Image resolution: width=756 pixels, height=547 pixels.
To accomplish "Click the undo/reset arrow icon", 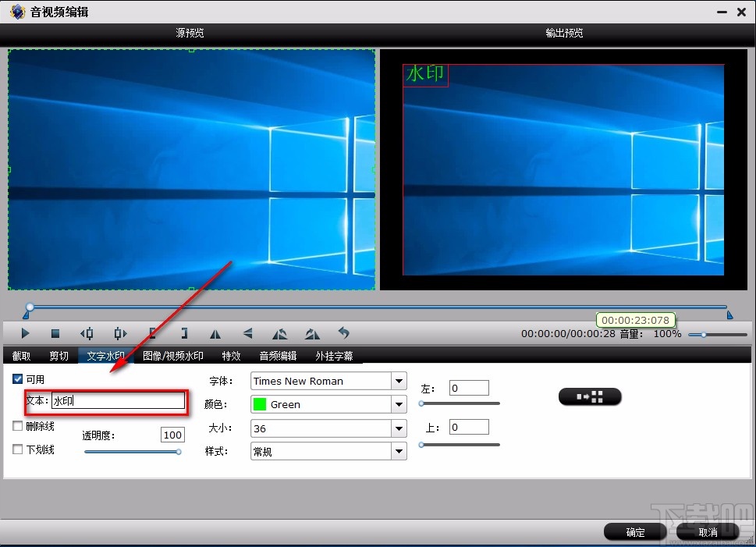I will [x=344, y=333].
